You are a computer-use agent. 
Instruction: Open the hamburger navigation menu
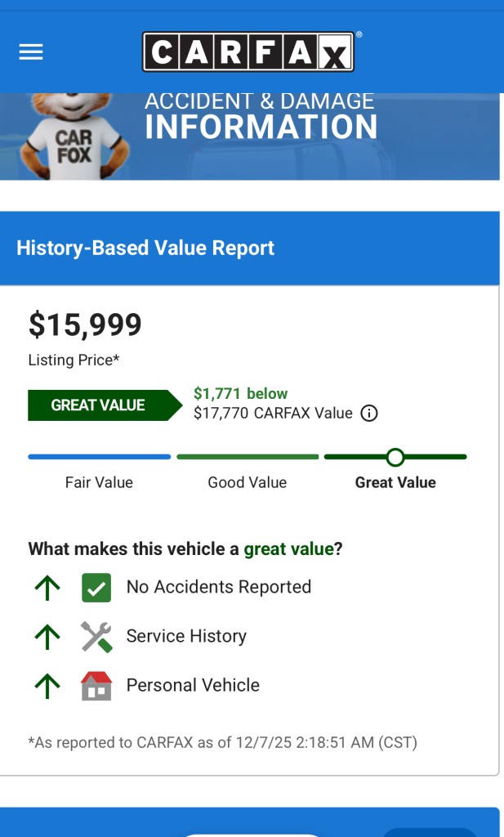pos(31,52)
